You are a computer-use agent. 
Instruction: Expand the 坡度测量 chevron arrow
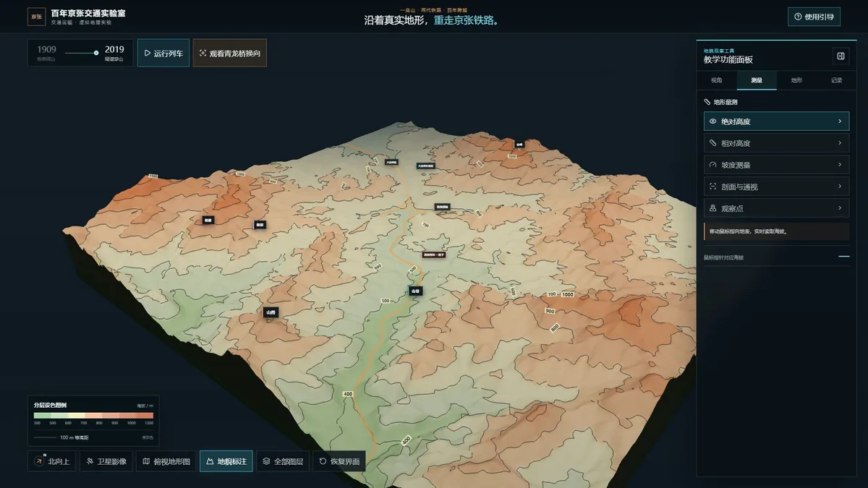840,165
